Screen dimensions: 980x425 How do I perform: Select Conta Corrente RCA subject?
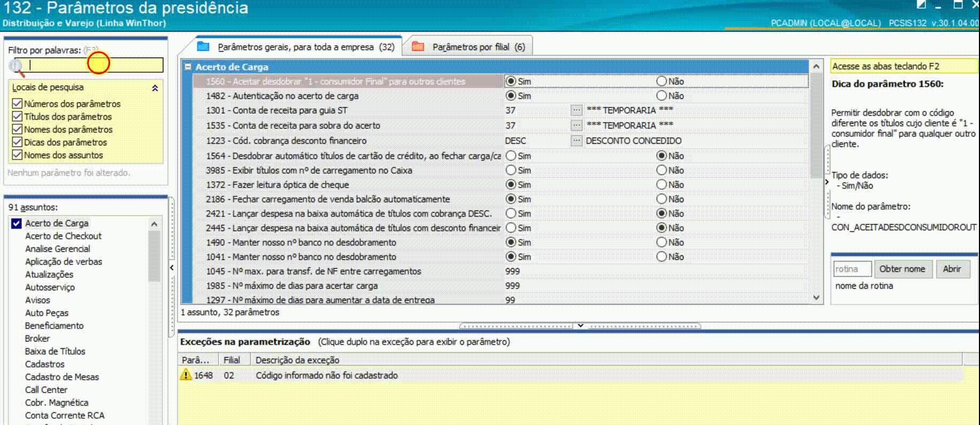[65, 415]
